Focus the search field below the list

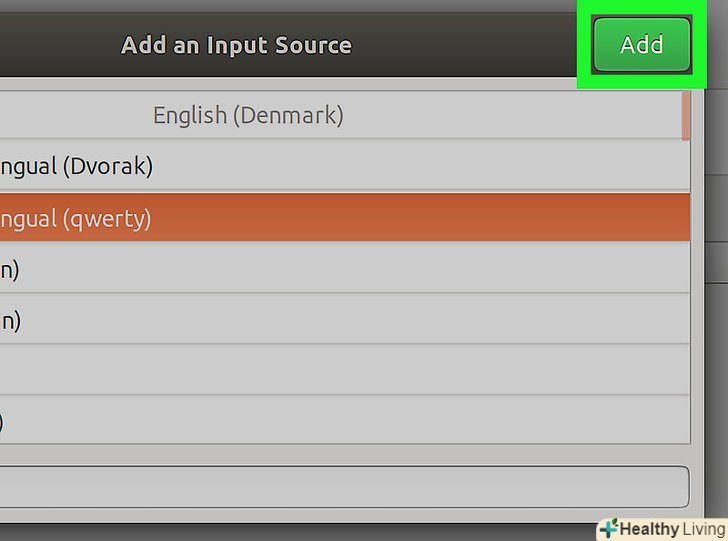(344, 487)
